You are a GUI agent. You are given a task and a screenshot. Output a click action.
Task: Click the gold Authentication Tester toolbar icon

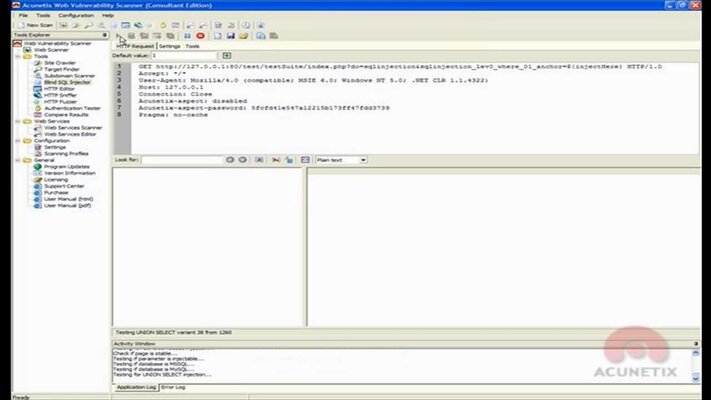[x=163, y=25]
